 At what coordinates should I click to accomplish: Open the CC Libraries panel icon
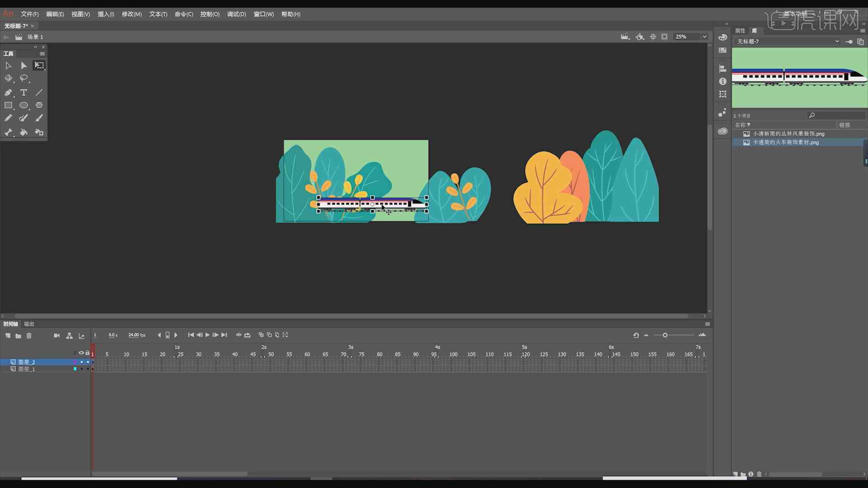pos(722,131)
